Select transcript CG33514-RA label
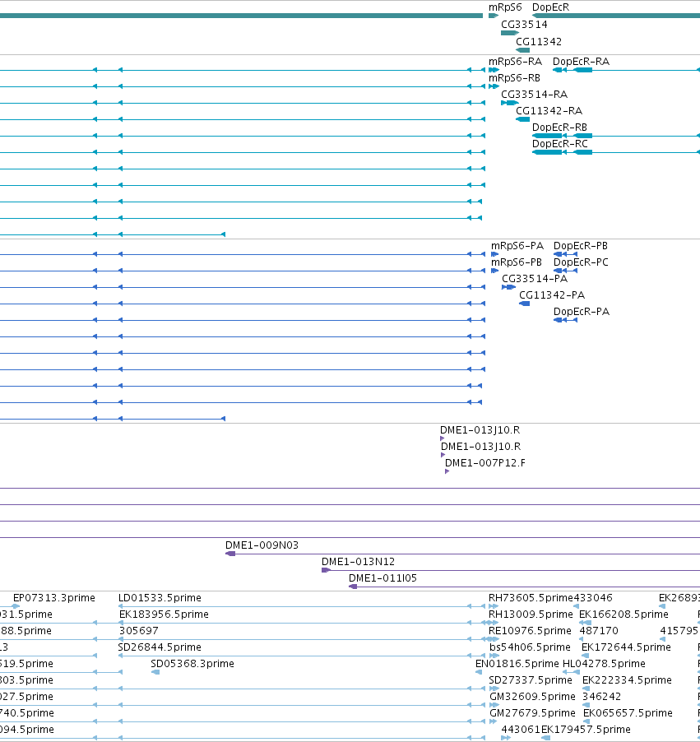The width and height of the screenshot is (700, 742). coord(534,95)
